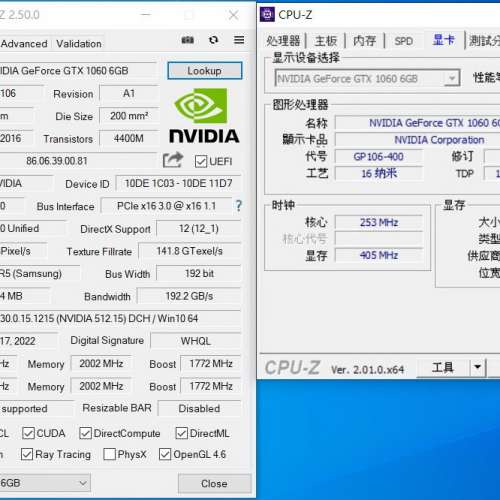Toggle the PhysX checkbox
Screen dimensions: 500x500
click(x=109, y=454)
